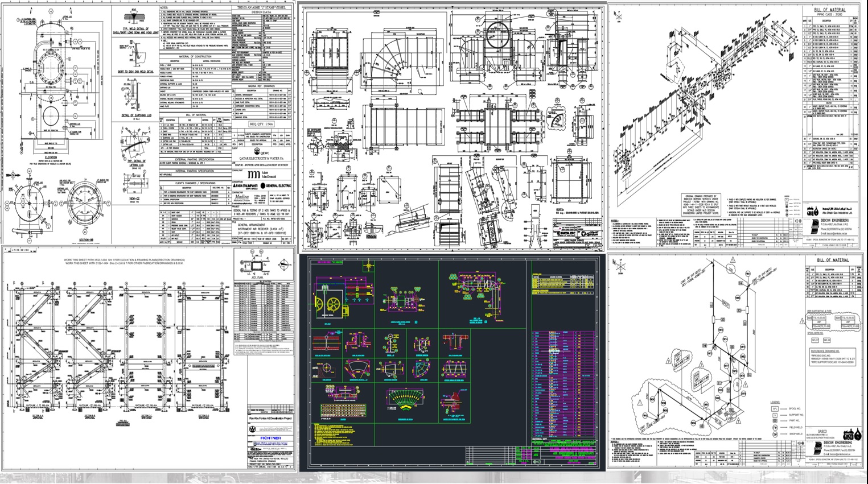Select the Design Data table heading
The image size is (868, 484).
click(262, 11)
